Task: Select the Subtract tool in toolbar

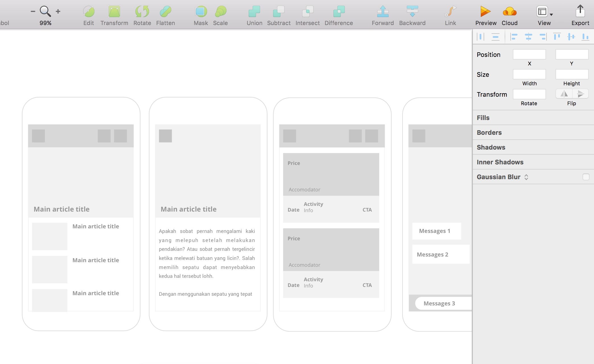Action: click(x=279, y=12)
